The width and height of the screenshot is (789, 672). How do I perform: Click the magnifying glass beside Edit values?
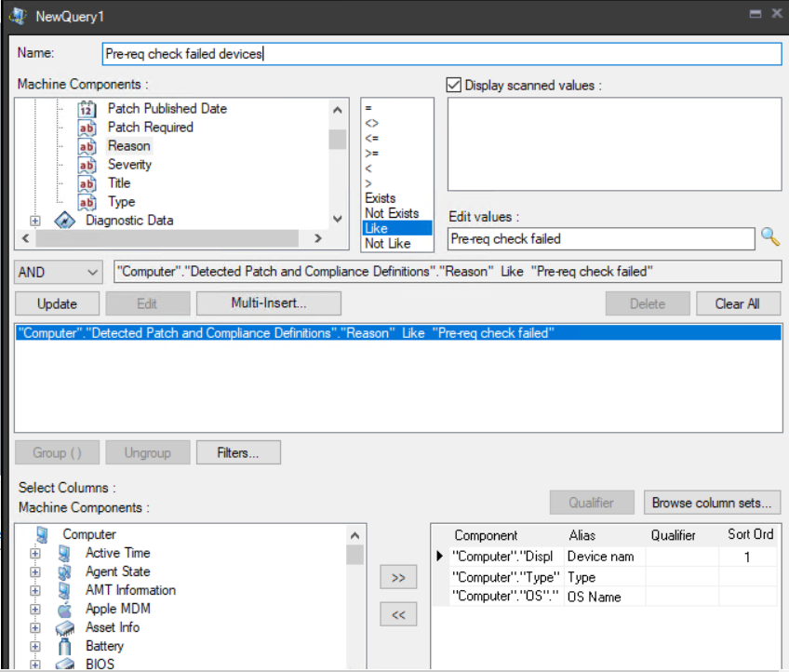pos(770,237)
